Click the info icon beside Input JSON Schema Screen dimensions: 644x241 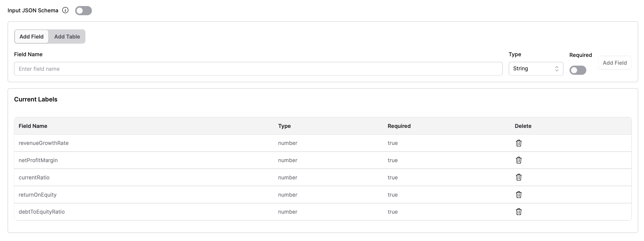[65, 10]
